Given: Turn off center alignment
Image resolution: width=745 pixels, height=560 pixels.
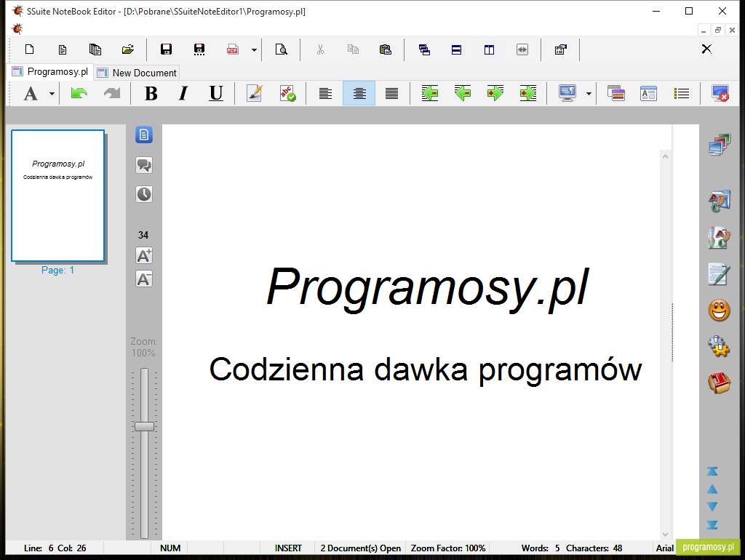Looking at the screenshot, I should pos(359,93).
